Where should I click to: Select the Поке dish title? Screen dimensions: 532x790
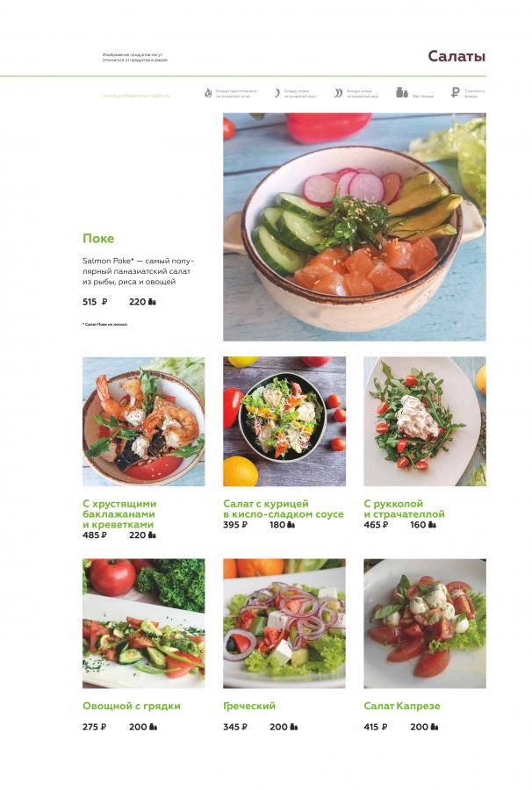[98, 238]
